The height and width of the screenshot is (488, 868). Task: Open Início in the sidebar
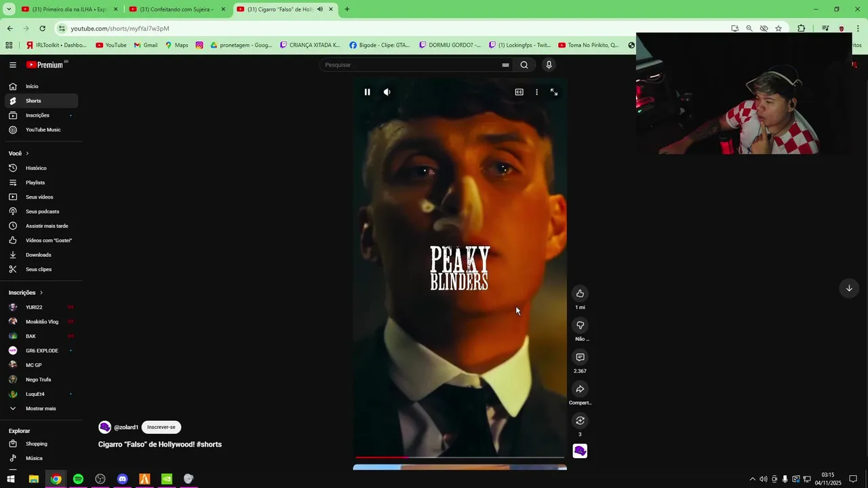tap(41, 86)
